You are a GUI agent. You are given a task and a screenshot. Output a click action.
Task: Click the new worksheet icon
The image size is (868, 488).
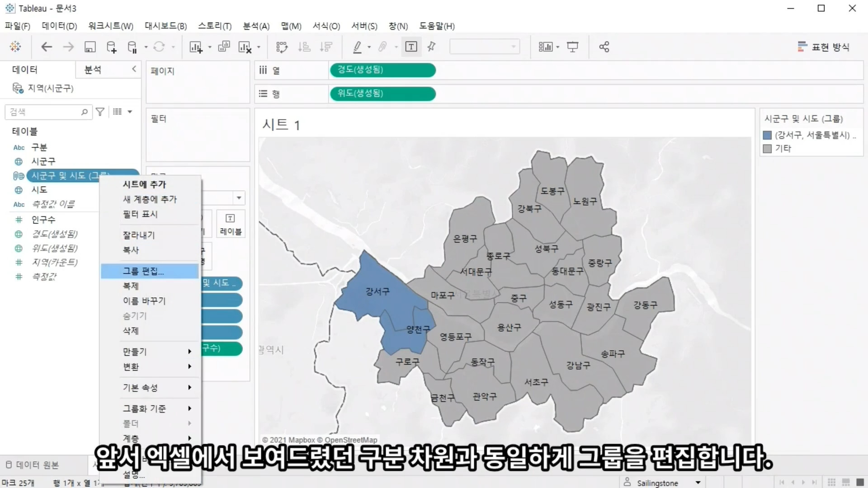coord(196,47)
